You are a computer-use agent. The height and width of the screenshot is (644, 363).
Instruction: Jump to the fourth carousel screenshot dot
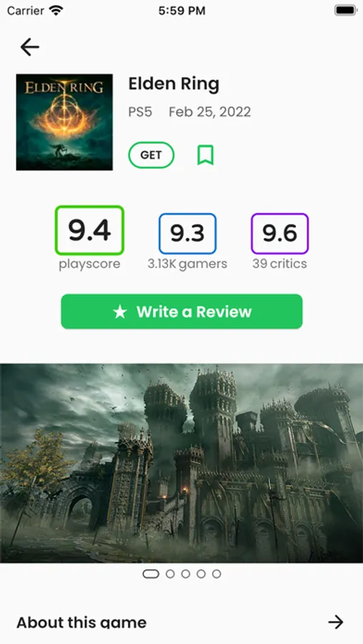point(201,574)
